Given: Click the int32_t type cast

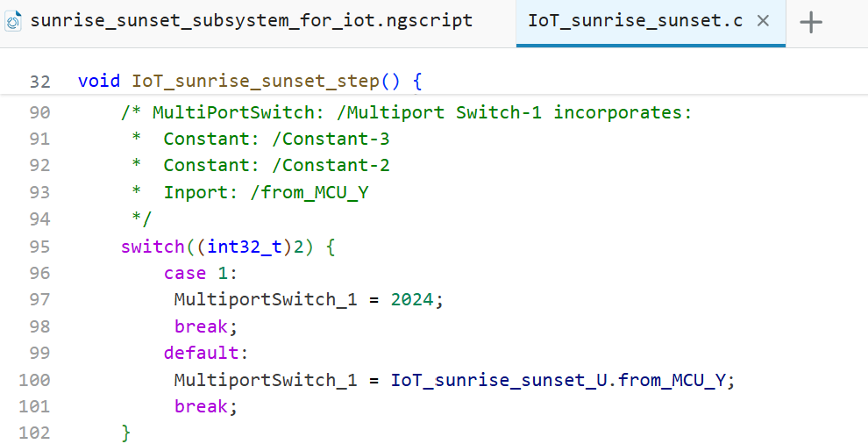Looking at the screenshot, I should coord(245,247).
